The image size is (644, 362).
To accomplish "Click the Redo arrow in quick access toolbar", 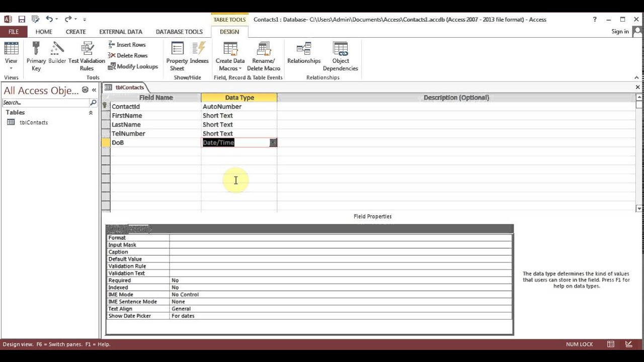I will pyautogui.click(x=68, y=19).
